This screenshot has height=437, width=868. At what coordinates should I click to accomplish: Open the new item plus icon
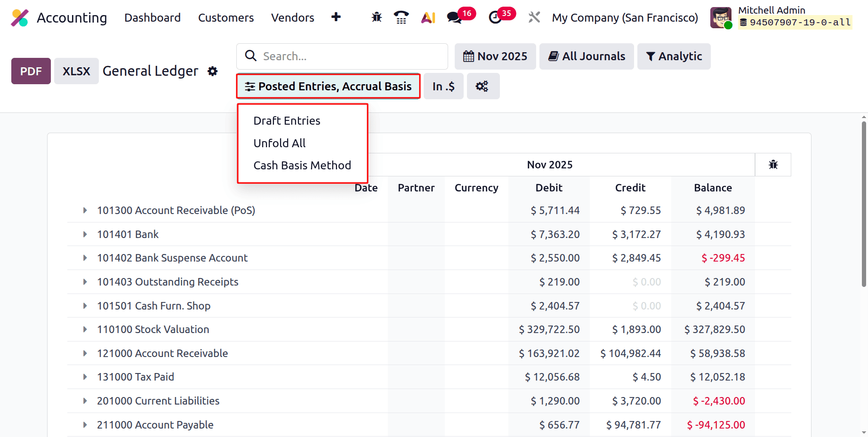coord(336,17)
